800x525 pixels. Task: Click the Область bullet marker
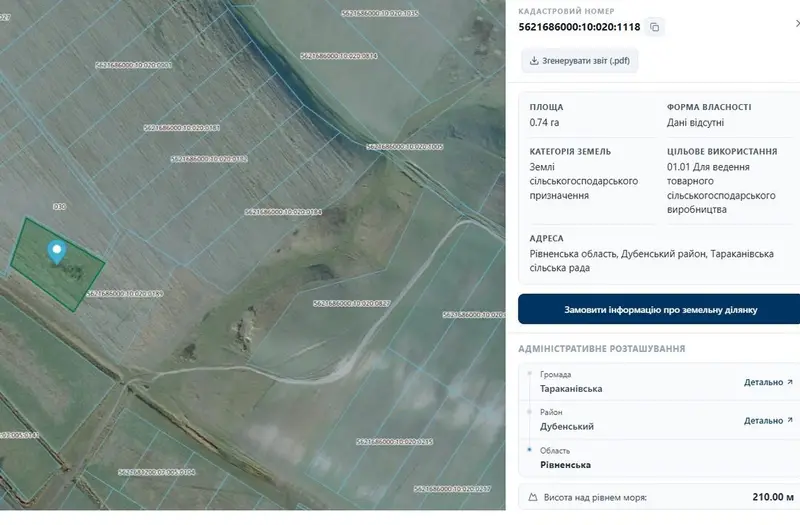pyautogui.click(x=530, y=449)
